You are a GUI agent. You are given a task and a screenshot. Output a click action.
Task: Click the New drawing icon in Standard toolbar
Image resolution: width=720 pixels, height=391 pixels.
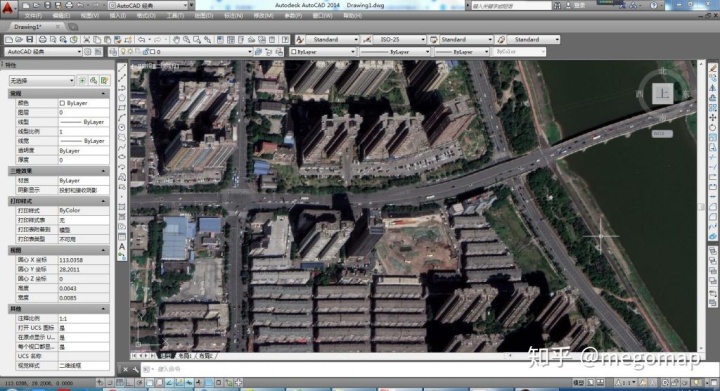pos(9,40)
